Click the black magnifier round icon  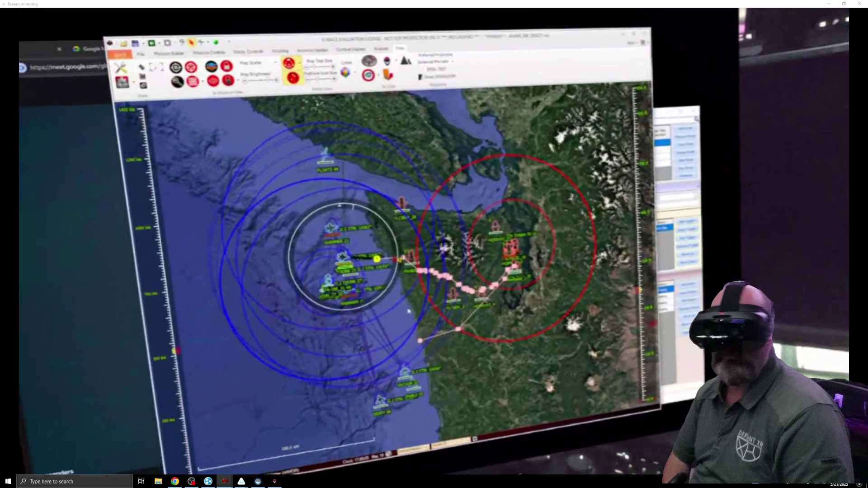tap(177, 82)
